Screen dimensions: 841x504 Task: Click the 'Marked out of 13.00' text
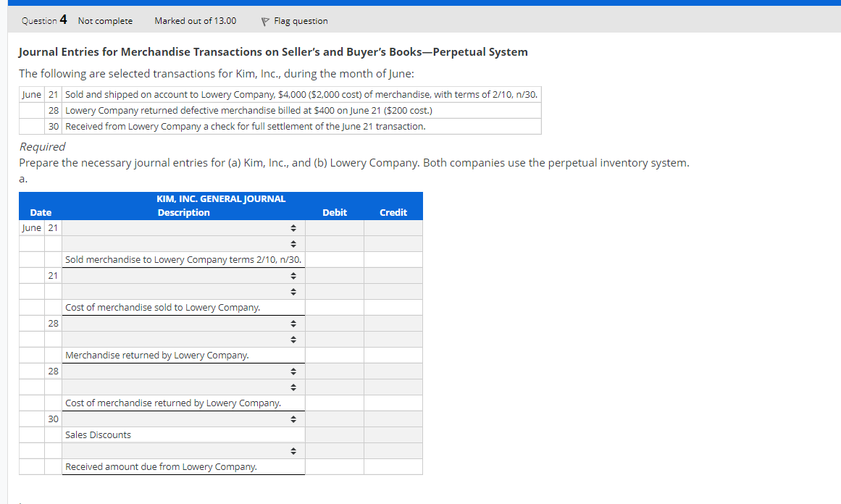pyautogui.click(x=196, y=21)
